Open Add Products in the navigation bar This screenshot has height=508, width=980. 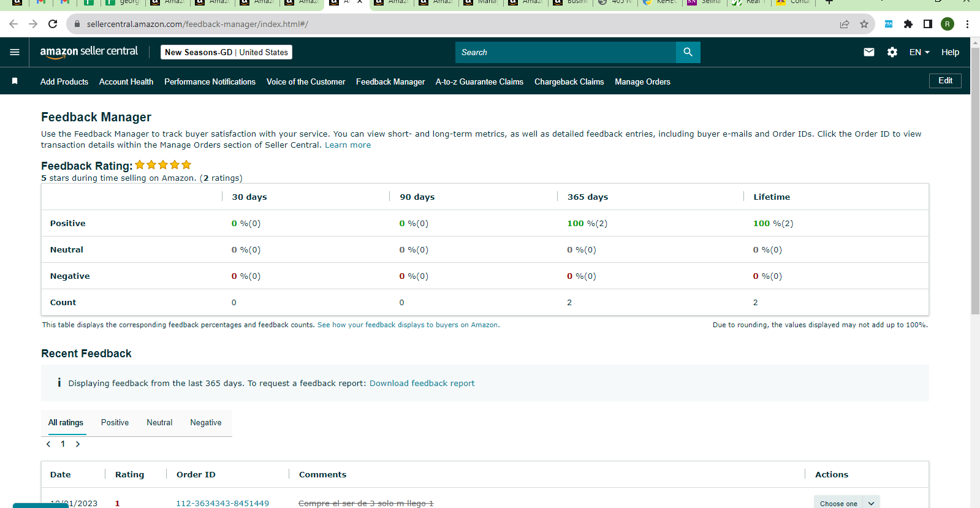64,82
